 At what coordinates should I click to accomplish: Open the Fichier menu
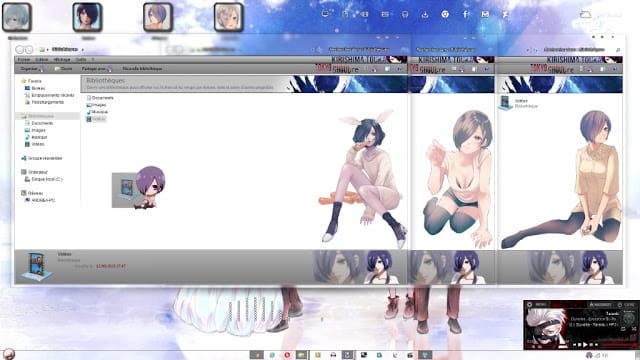coord(24,60)
